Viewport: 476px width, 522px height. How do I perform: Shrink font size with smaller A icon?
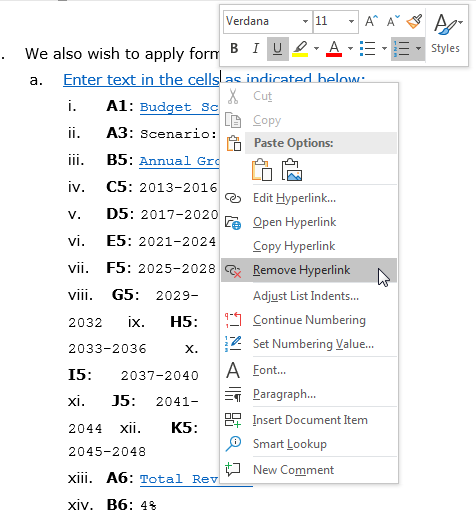coord(393,22)
